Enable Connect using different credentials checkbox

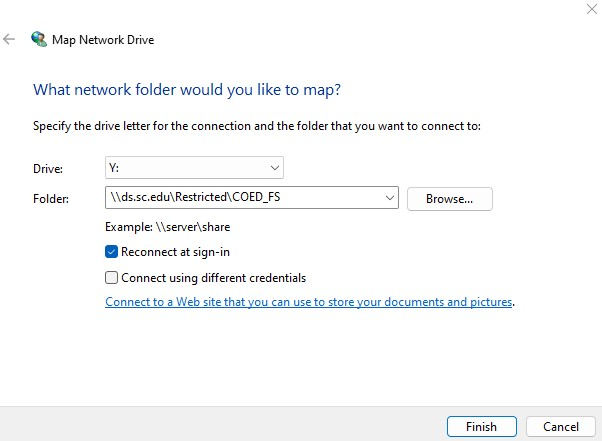point(112,278)
